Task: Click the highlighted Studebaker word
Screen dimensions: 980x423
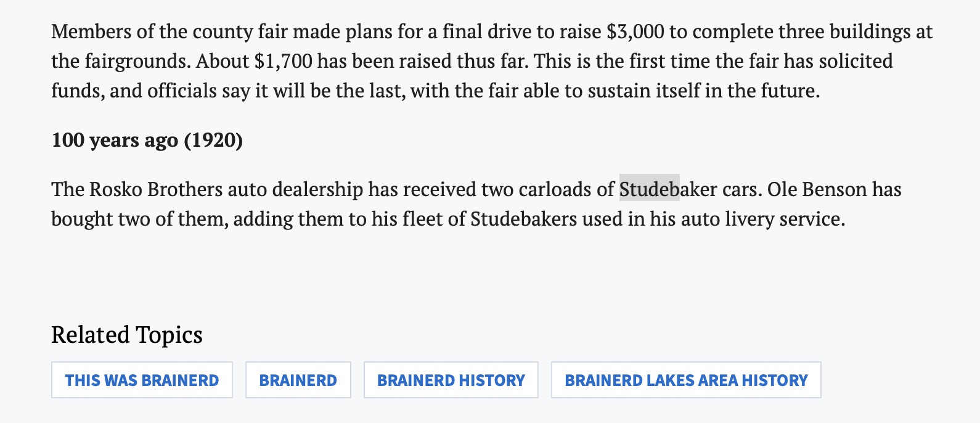Action: pos(668,189)
